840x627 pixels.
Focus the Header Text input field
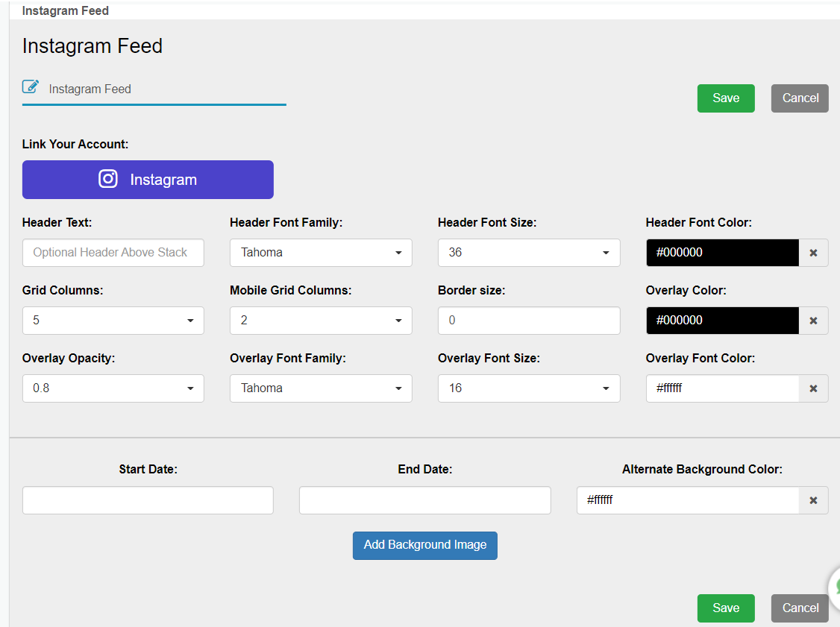113,253
